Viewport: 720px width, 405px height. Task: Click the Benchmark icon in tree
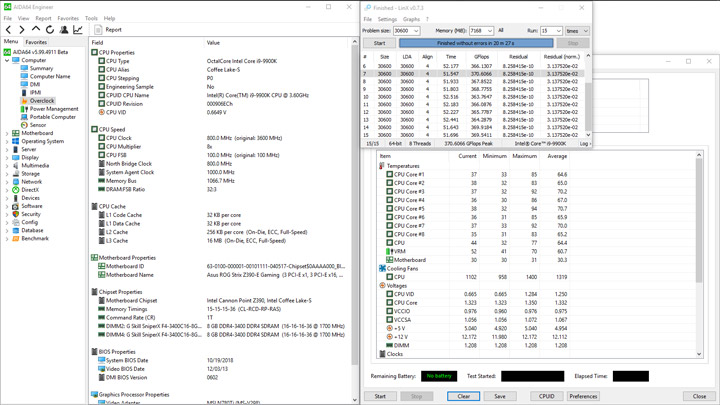click(x=16, y=238)
